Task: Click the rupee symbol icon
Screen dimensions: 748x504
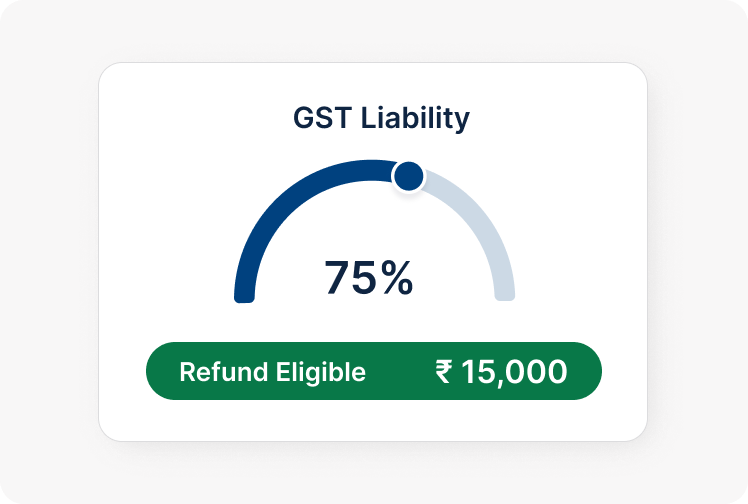Action: point(444,372)
